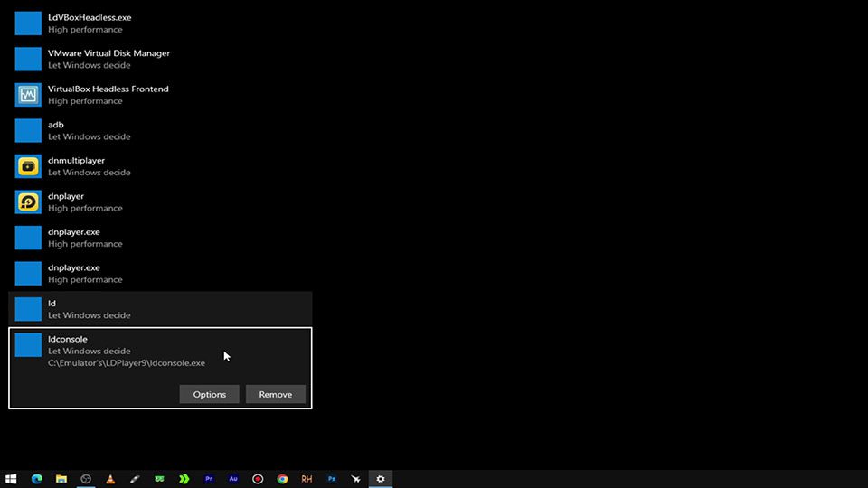The width and height of the screenshot is (868, 488).
Task: Open VLC media player from the taskbar
Action: pos(110,479)
